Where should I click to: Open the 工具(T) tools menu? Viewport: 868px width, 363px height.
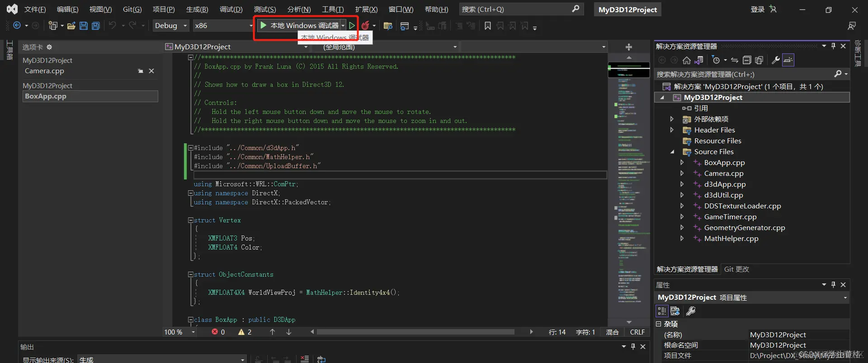pyautogui.click(x=333, y=9)
